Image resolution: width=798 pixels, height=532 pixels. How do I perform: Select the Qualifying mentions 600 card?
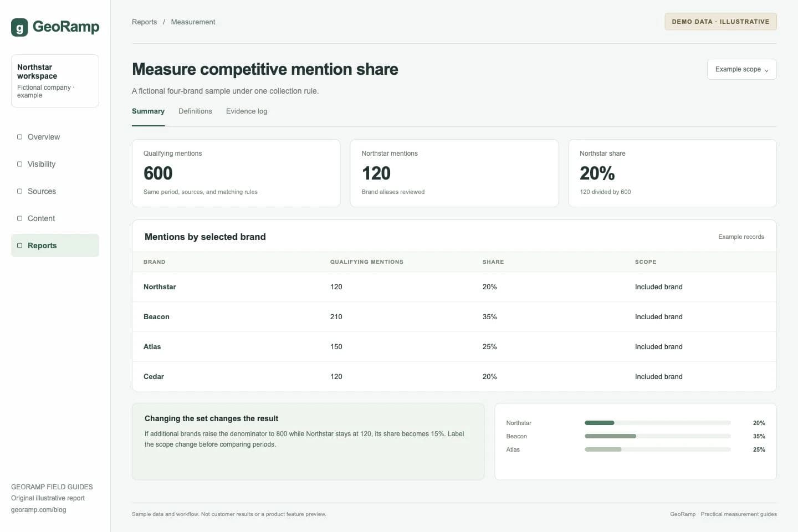[x=236, y=173]
